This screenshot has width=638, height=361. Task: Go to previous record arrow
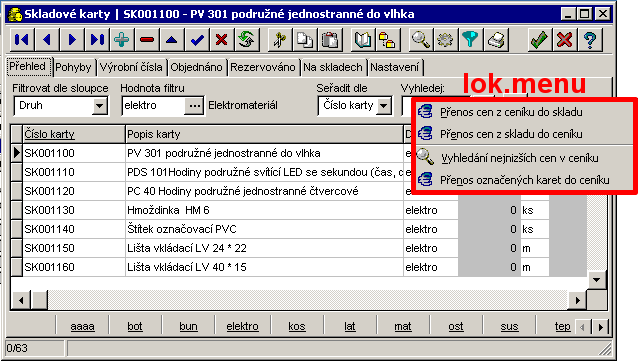47,40
